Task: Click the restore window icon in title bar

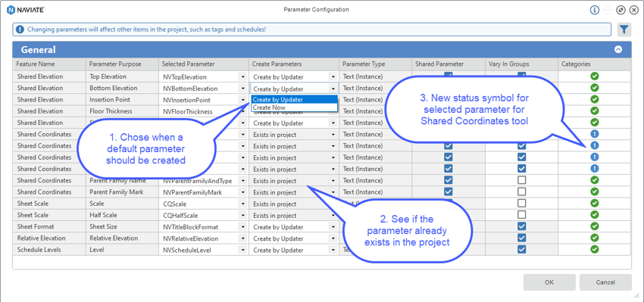Action: tap(621, 10)
